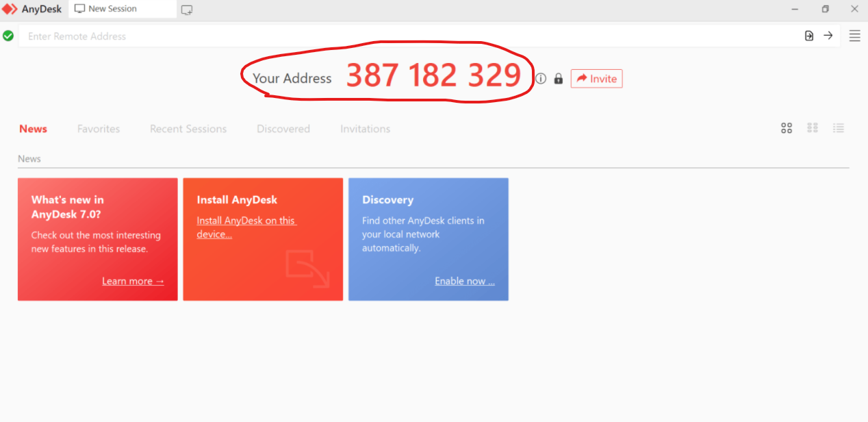The height and width of the screenshot is (422, 868).
Task: Click Install AnyDesk on this device link
Action: [x=246, y=226]
